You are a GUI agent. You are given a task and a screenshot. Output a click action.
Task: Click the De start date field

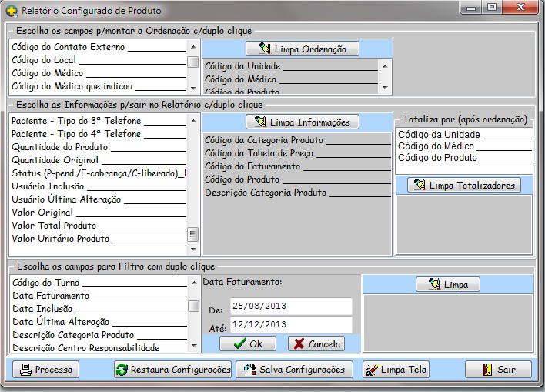(289, 307)
